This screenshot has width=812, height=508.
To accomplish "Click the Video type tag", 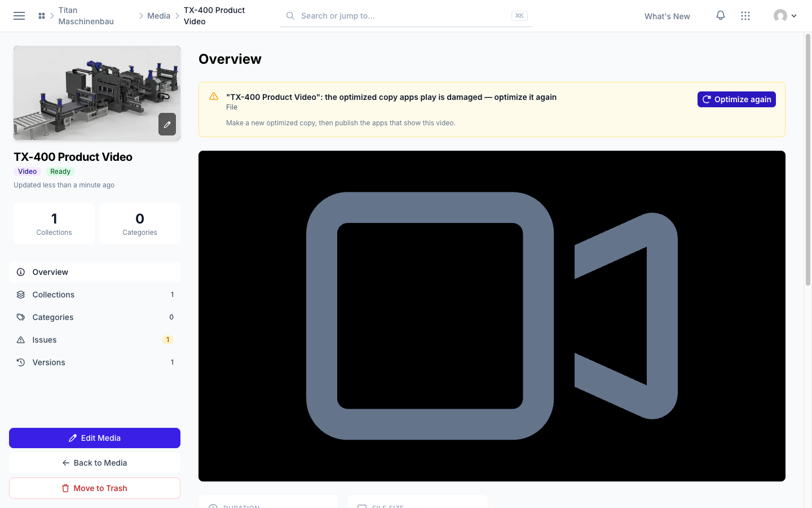I will [27, 172].
